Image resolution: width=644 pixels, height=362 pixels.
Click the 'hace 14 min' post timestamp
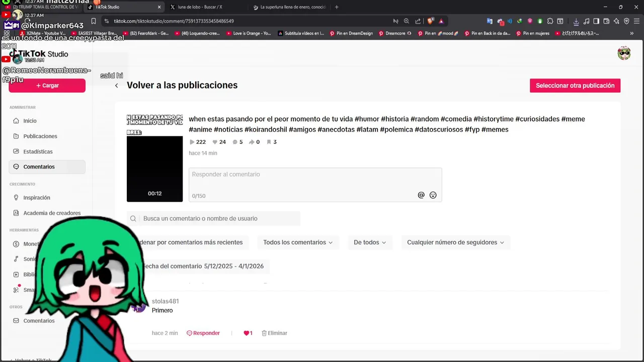(x=203, y=153)
